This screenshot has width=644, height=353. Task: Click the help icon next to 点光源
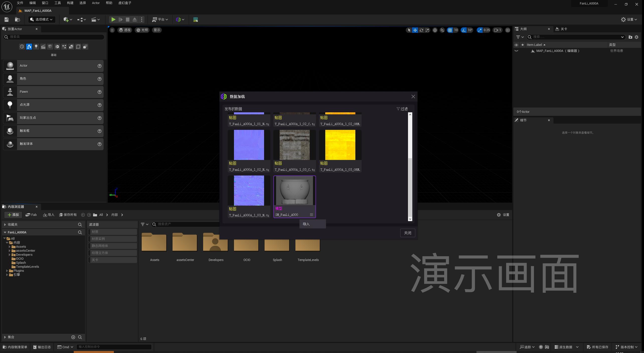100,105
